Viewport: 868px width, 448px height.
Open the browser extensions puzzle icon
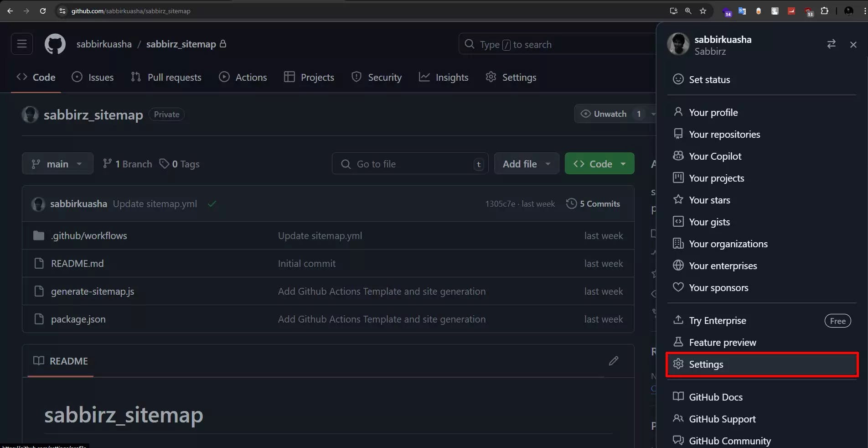(825, 11)
